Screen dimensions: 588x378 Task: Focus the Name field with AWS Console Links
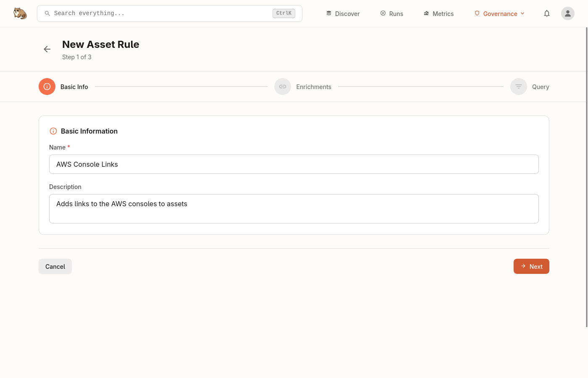point(294,164)
